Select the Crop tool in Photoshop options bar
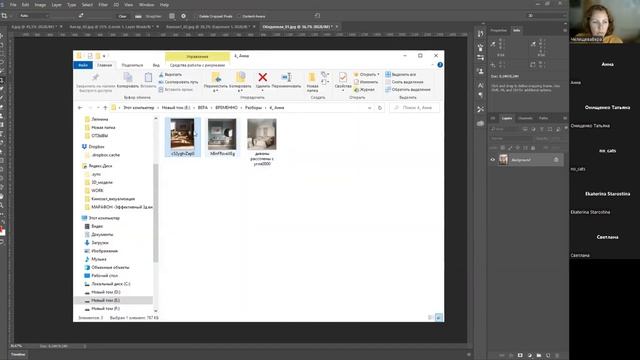640x360 pixels. click(4, 16)
